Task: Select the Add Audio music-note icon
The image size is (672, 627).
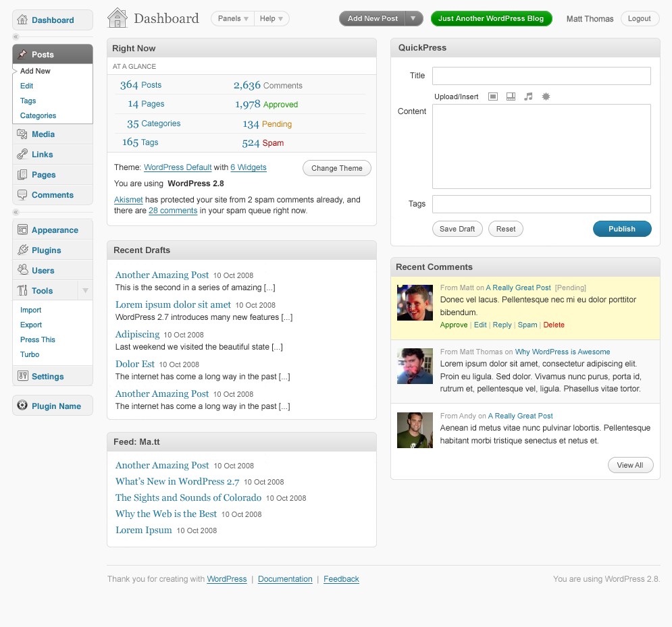Action: coord(528,97)
